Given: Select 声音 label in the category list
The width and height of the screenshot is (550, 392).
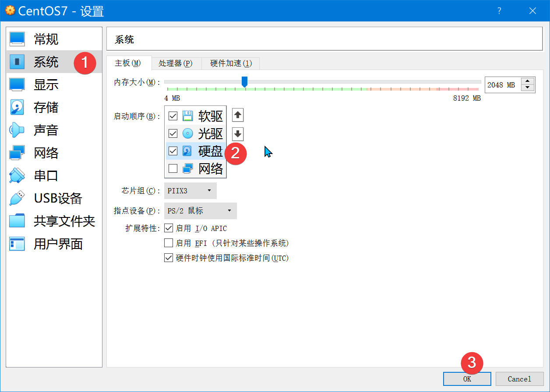Looking at the screenshot, I should coord(46,130).
